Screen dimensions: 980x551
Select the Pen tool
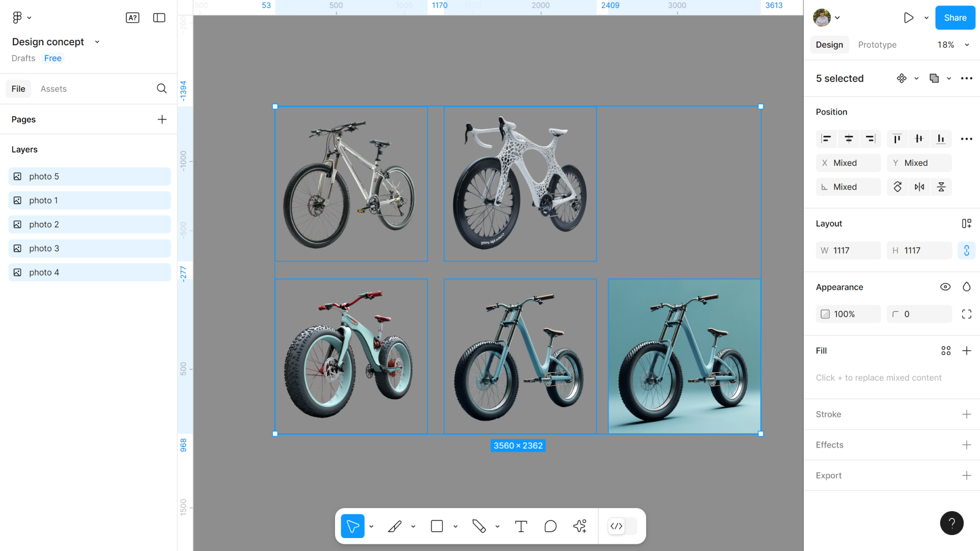395,527
